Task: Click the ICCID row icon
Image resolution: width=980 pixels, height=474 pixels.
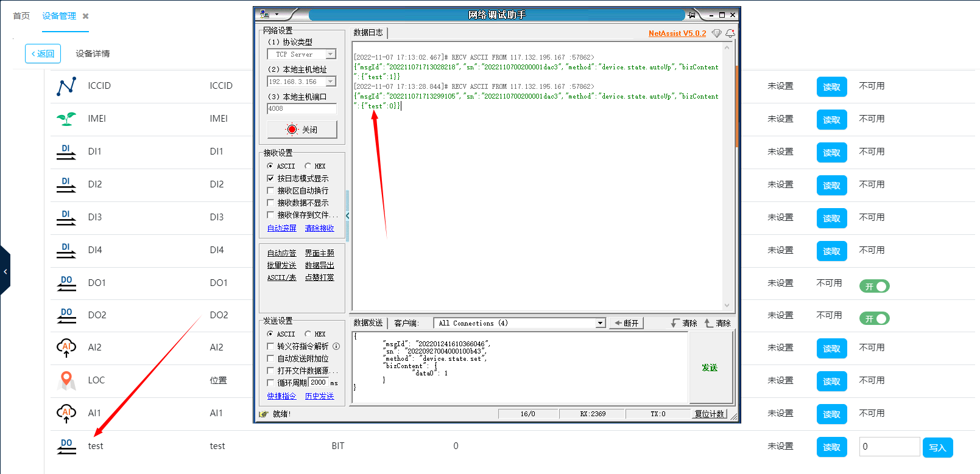Action: [66, 86]
